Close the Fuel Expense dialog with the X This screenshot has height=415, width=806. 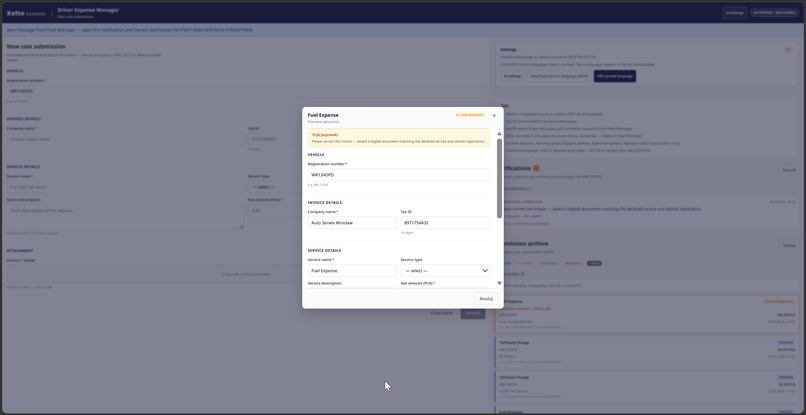[x=494, y=116]
